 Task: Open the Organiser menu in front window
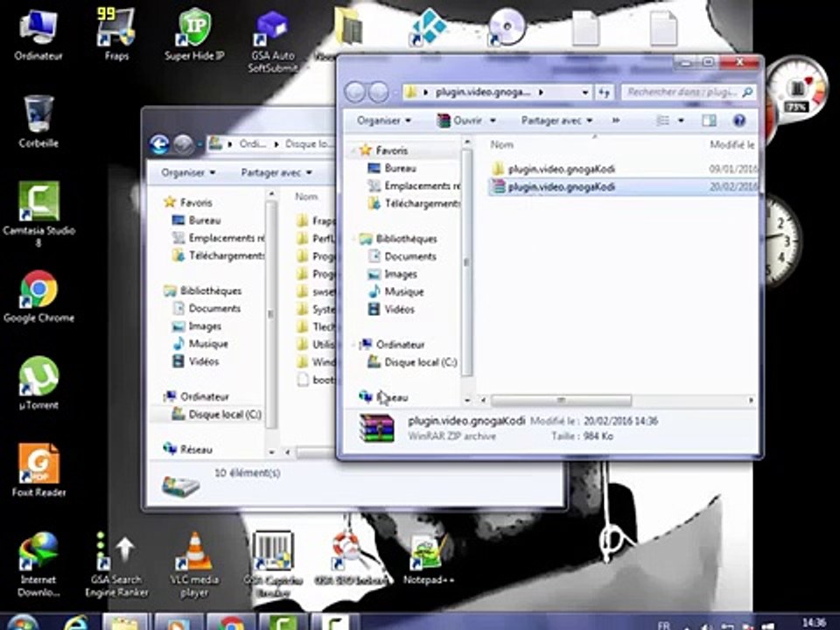click(384, 121)
